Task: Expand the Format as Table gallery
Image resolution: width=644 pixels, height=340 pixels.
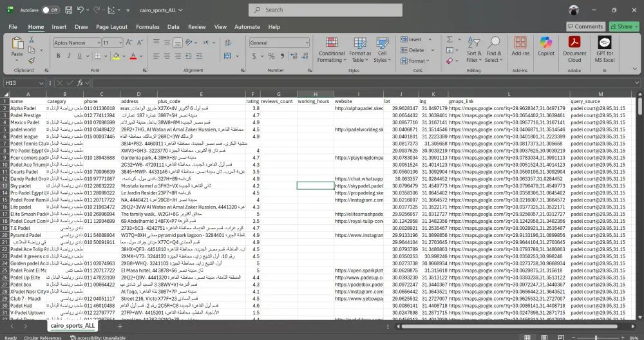Action: 360,50
